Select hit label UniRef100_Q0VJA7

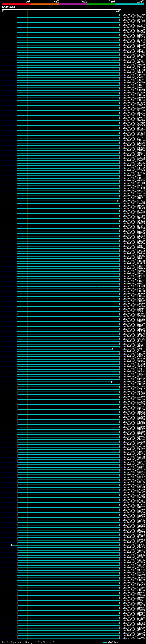(134, 349)
